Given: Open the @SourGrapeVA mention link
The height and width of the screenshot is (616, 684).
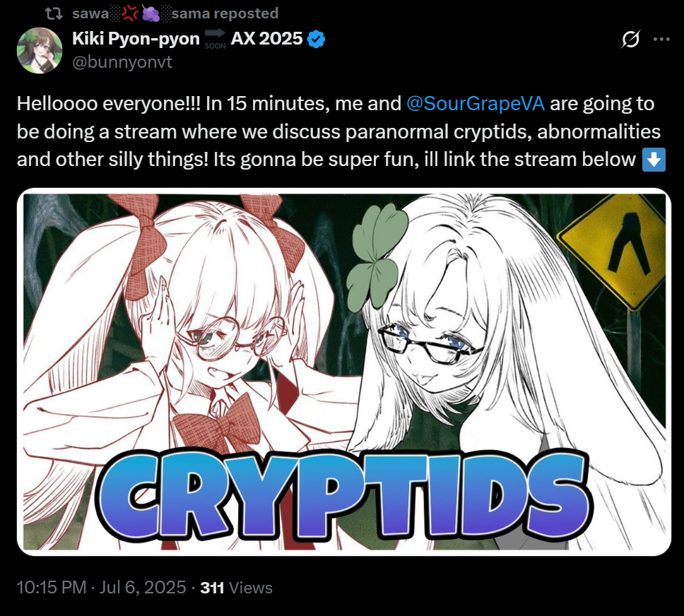Looking at the screenshot, I should pyautogui.click(x=475, y=104).
